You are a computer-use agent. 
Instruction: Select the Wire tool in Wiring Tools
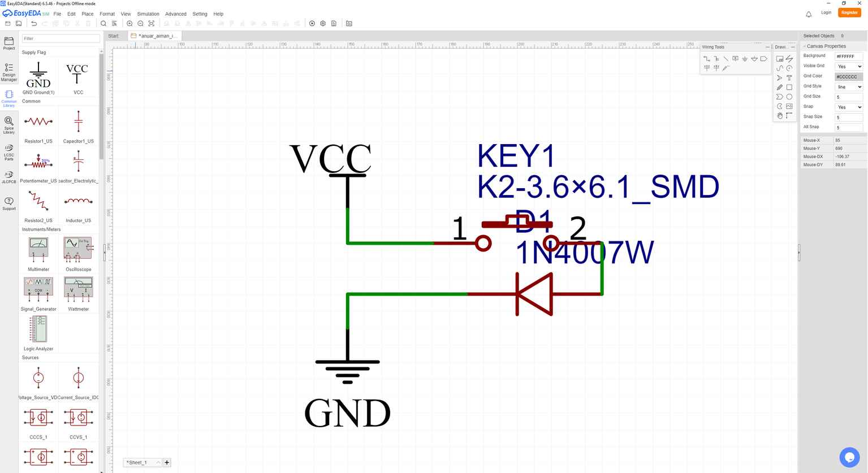pyautogui.click(x=707, y=59)
